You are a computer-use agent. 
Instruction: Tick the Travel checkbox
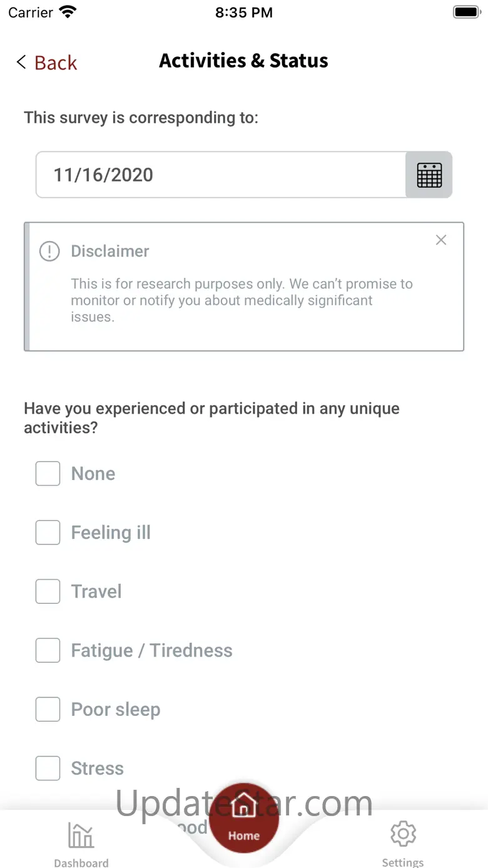point(48,591)
